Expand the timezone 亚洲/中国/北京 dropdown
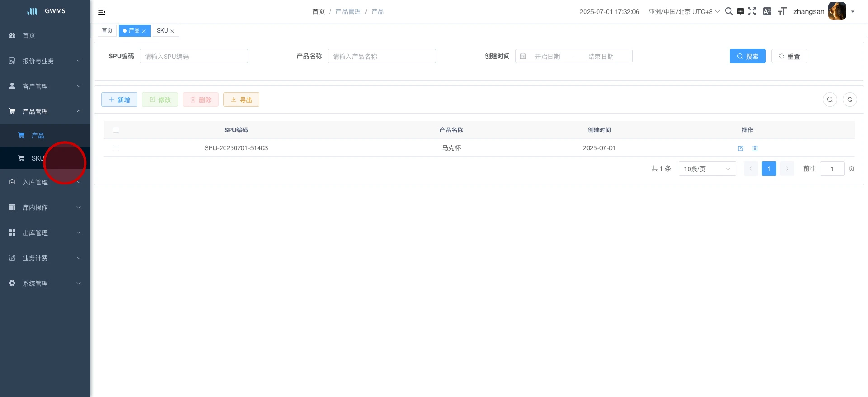The image size is (868, 397). pos(684,12)
